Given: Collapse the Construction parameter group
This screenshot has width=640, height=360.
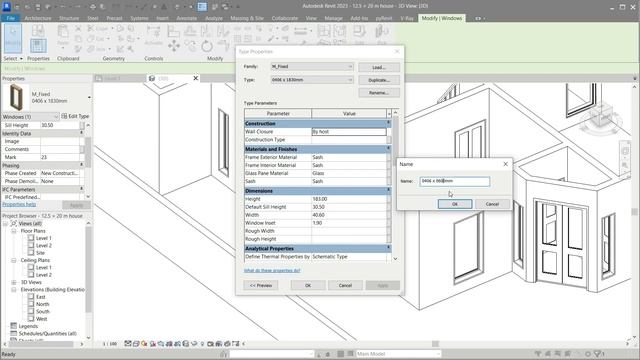Looking at the screenshot, I should coord(388,123).
